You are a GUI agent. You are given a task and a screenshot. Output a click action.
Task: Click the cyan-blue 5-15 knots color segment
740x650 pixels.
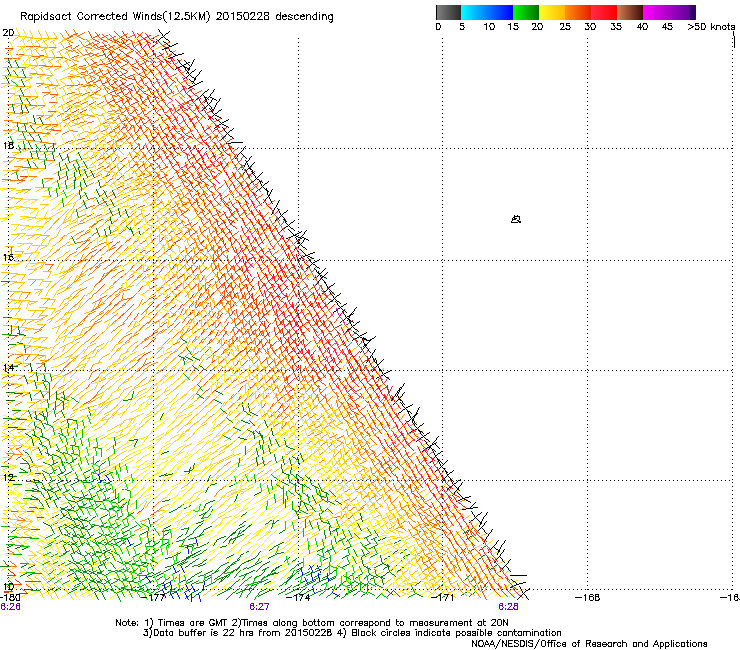[x=487, y=12]
